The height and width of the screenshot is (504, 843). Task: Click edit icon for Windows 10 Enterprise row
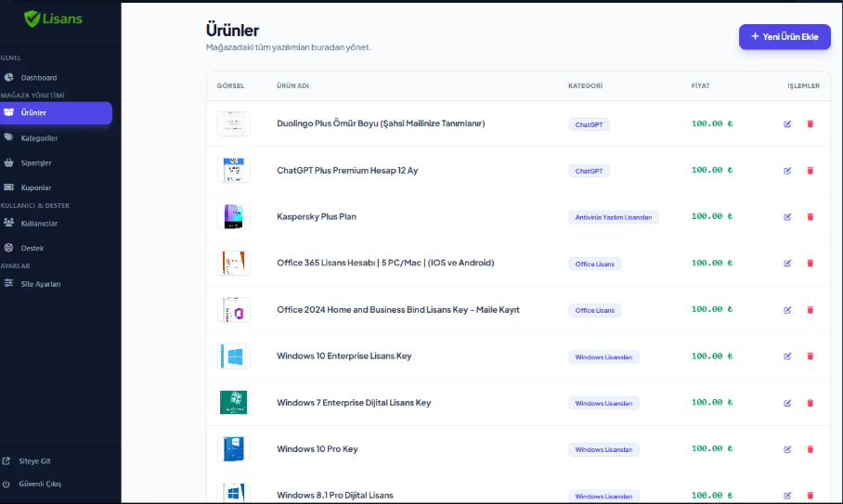(x=787, y=356)
